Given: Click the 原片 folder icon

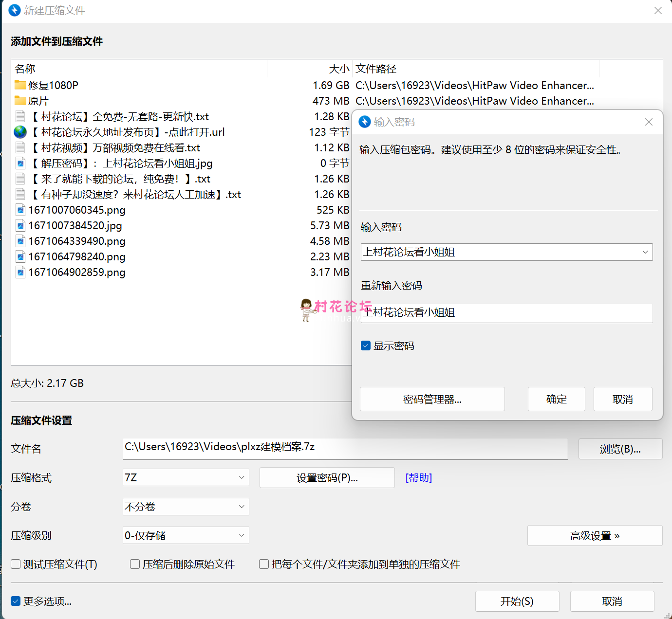Looking at the screenshot, I should 20,101.
